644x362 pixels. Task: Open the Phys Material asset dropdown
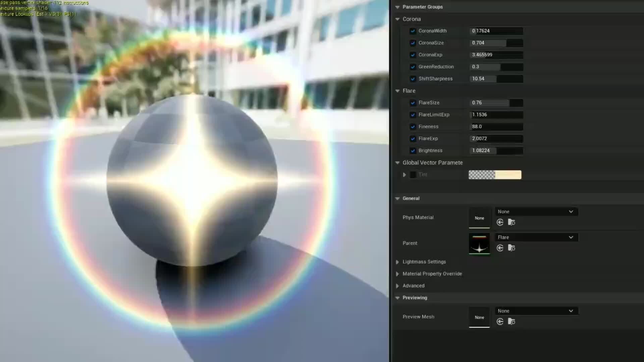tap(536, 212)
